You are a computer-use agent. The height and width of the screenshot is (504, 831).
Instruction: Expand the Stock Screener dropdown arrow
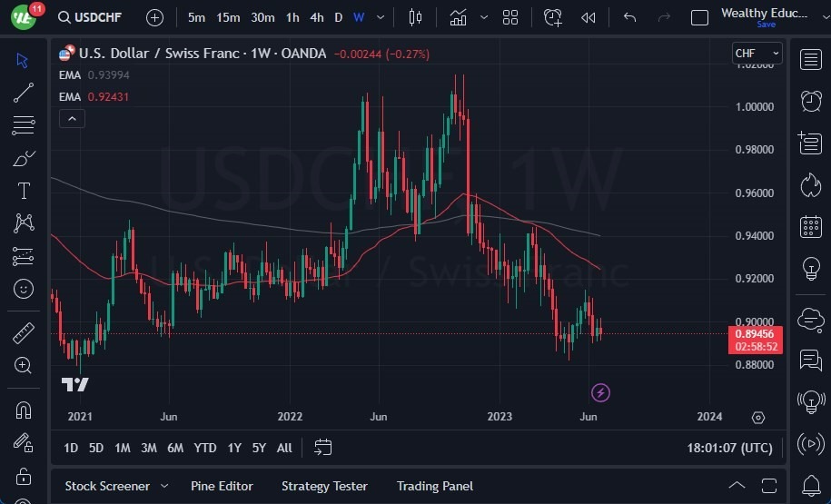[x=164, y=486]
